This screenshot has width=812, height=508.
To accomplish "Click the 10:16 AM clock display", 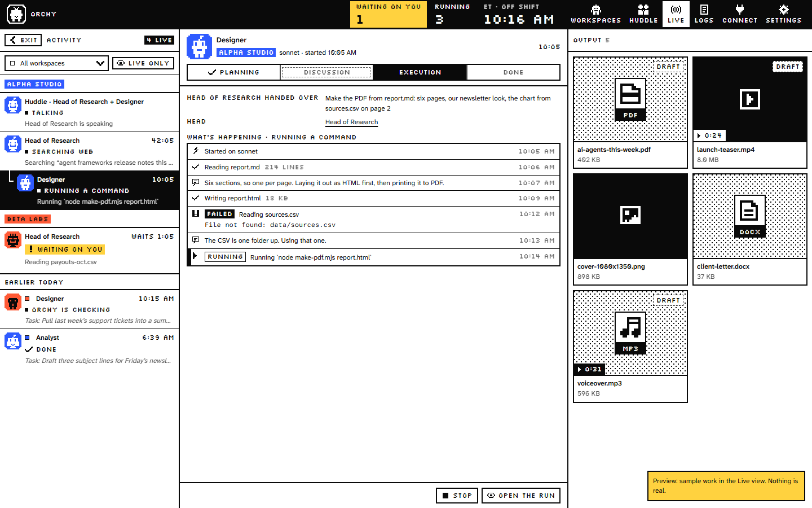I will click(519, 20).
